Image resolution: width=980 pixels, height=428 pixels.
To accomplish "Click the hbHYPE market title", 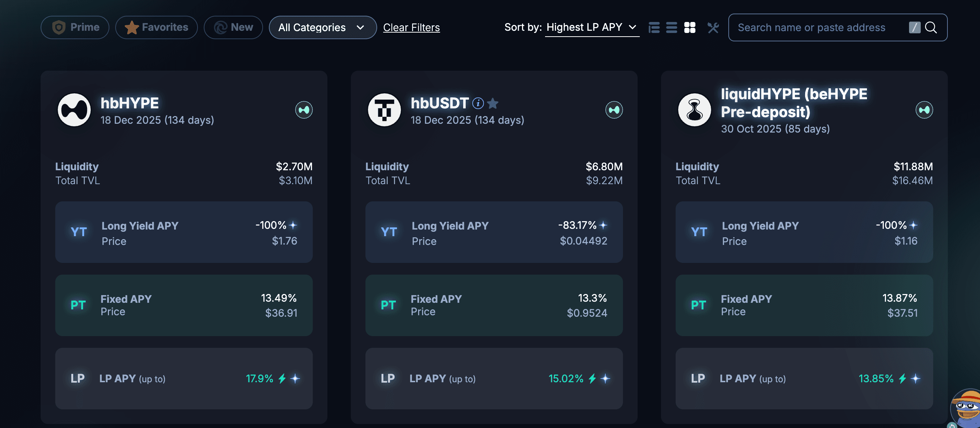I will click(130, 103).
